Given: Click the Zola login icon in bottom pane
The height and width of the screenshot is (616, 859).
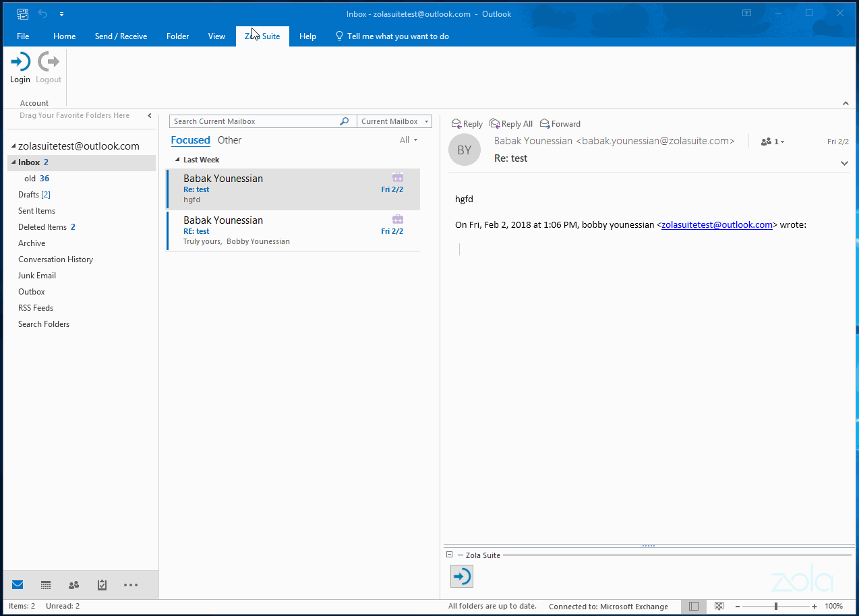Looking at the screenshot, I should click(x=462, y=576).
